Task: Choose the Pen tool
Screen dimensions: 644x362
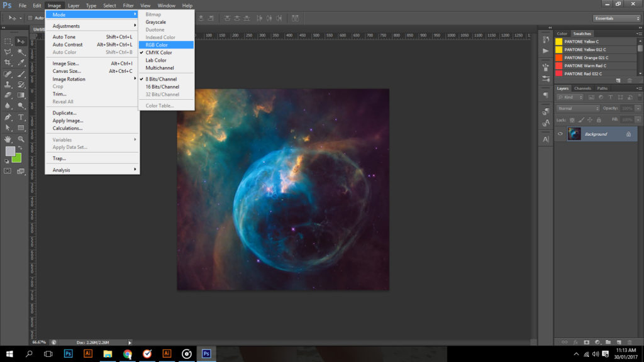Action: 8,117
